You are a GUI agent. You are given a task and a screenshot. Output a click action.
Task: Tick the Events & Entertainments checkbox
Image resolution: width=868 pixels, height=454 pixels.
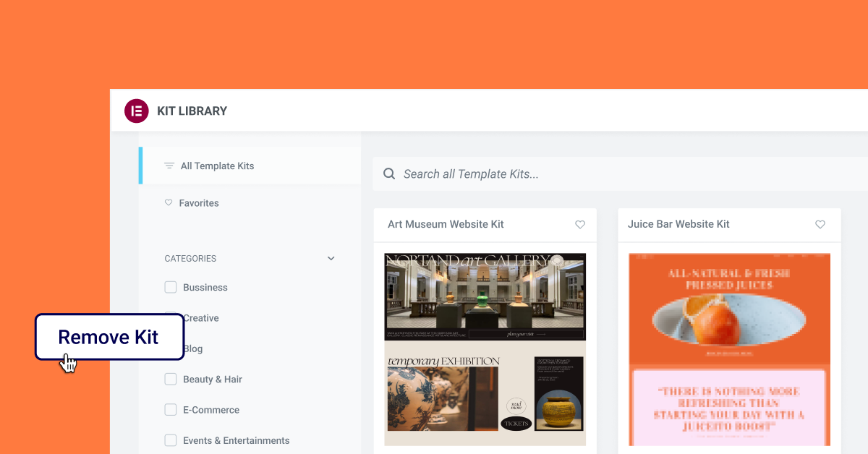click(x=171, y=440)
